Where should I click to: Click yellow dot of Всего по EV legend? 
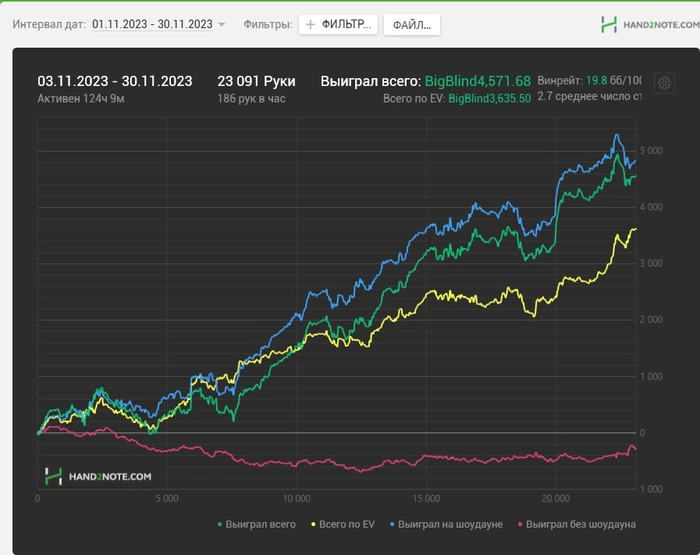coord(313,524)
